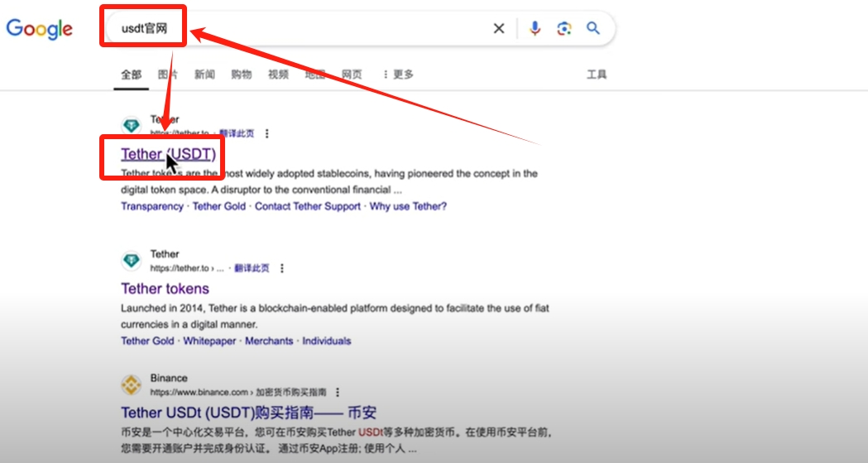Open the Individuals sitelink

coord(327,340)
